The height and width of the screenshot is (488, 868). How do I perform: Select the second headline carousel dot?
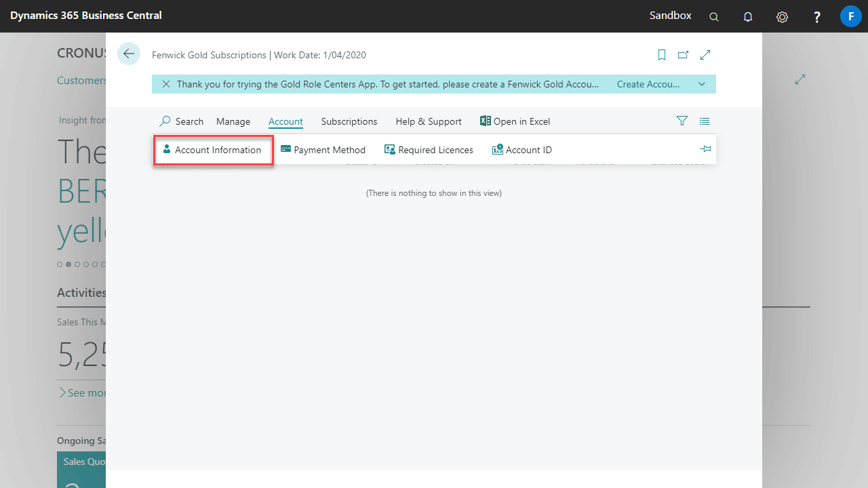68,264
